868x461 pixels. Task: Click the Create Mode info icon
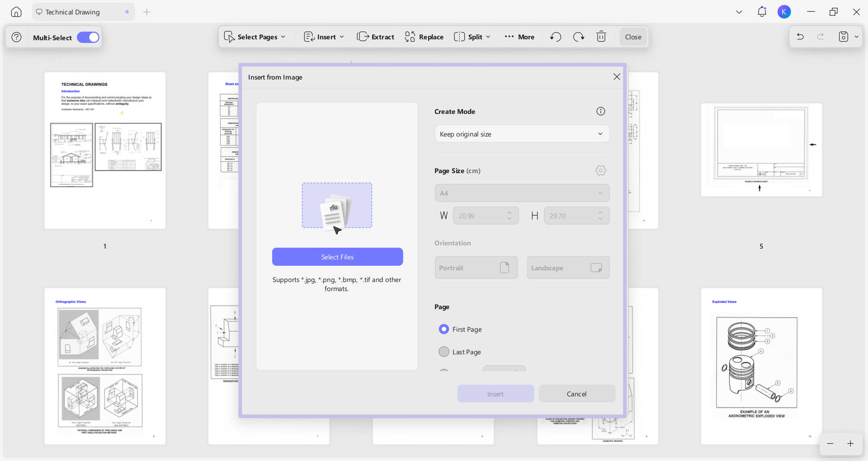click(600, 111)
